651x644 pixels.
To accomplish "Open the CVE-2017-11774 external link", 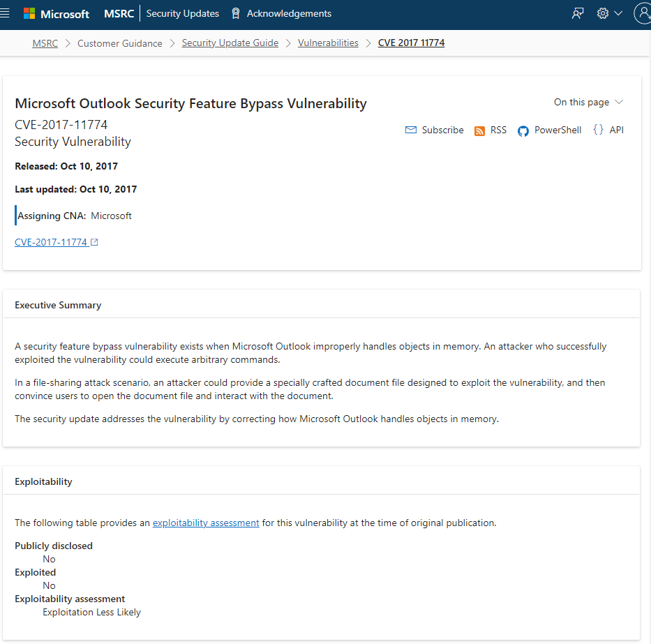I will 56,243.
